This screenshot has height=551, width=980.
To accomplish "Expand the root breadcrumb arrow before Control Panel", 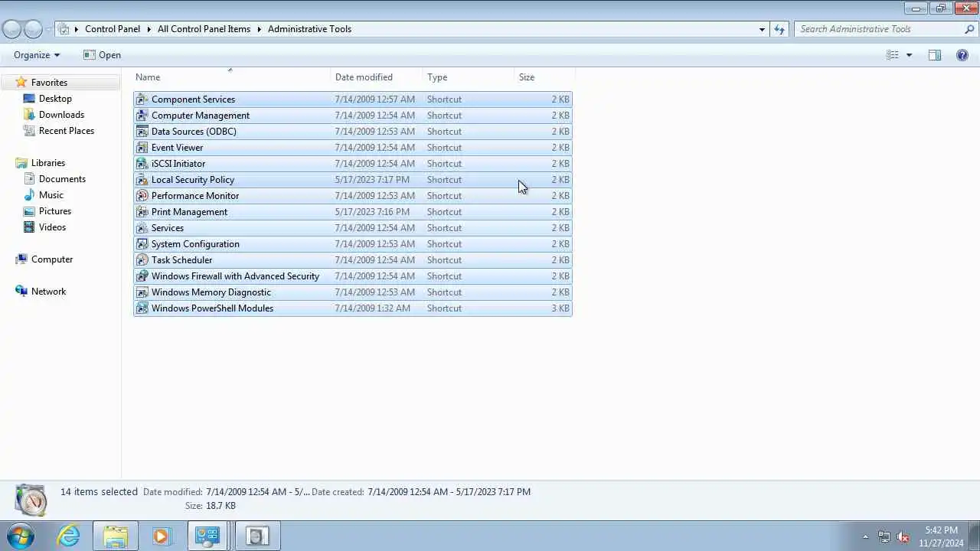I will coord(77,29).
